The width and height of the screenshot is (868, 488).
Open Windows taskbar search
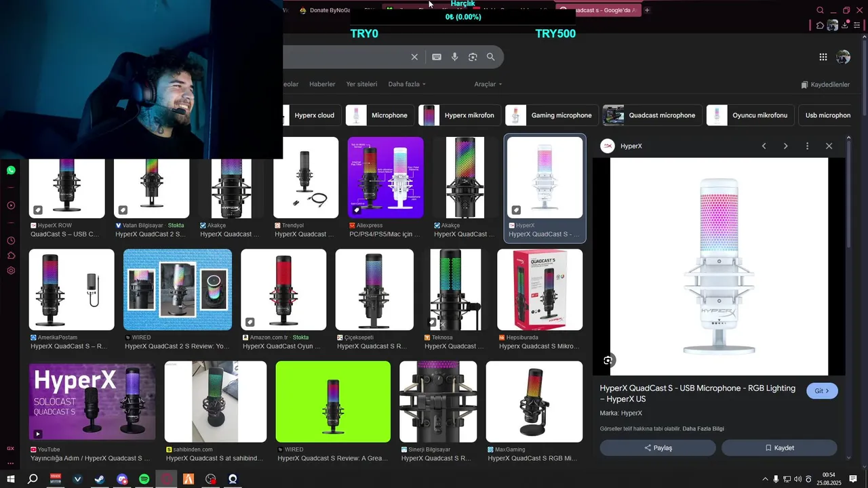[33, 479]
